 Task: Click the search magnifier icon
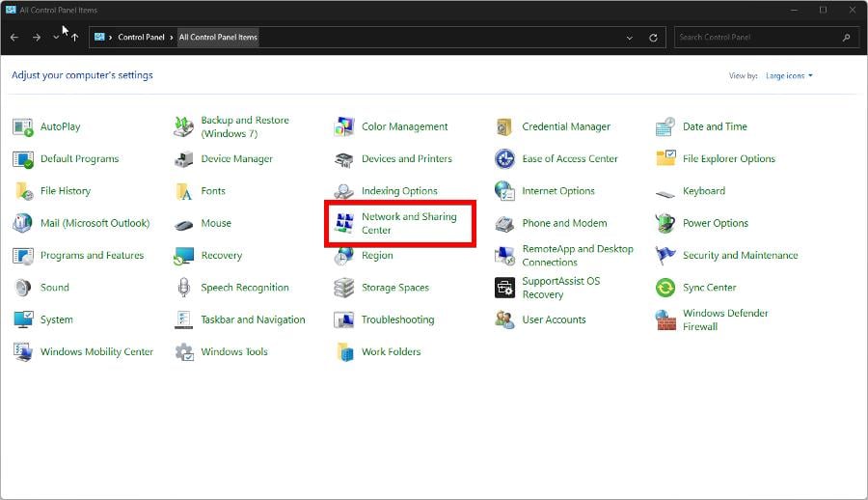tap(847, 37)
